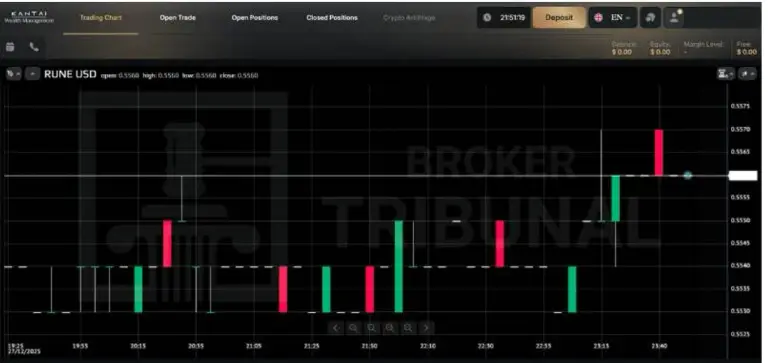Click the 0.5530 price axis label
Viewport: 768px width, 363px height.
click(740, 312)
